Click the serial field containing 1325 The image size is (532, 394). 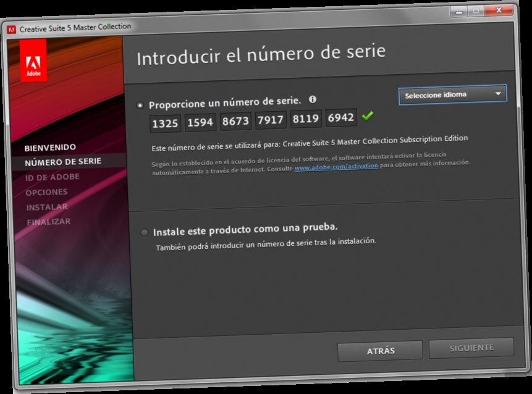(165, 124)
